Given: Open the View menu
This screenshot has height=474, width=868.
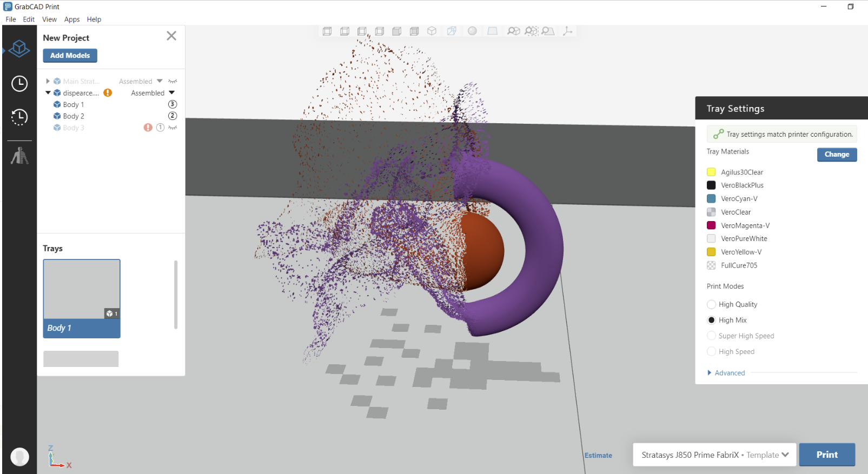Looking at the screenshot, I should (49, 19).
